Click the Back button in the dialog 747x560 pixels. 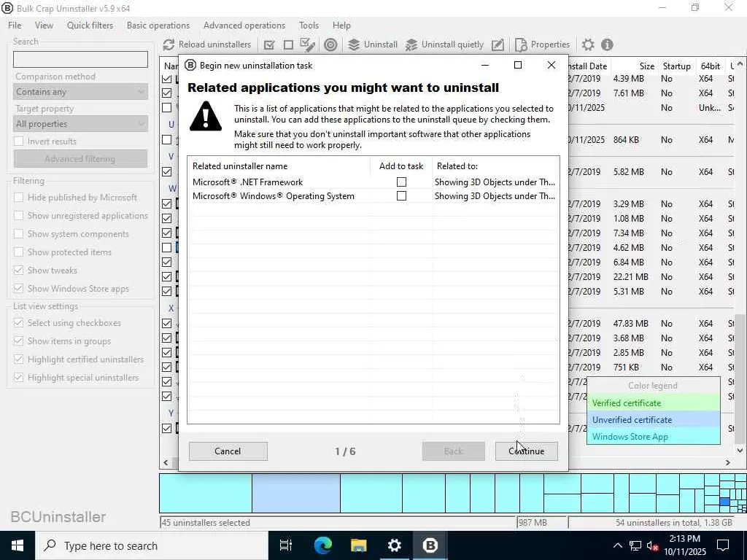coord(454,451)
